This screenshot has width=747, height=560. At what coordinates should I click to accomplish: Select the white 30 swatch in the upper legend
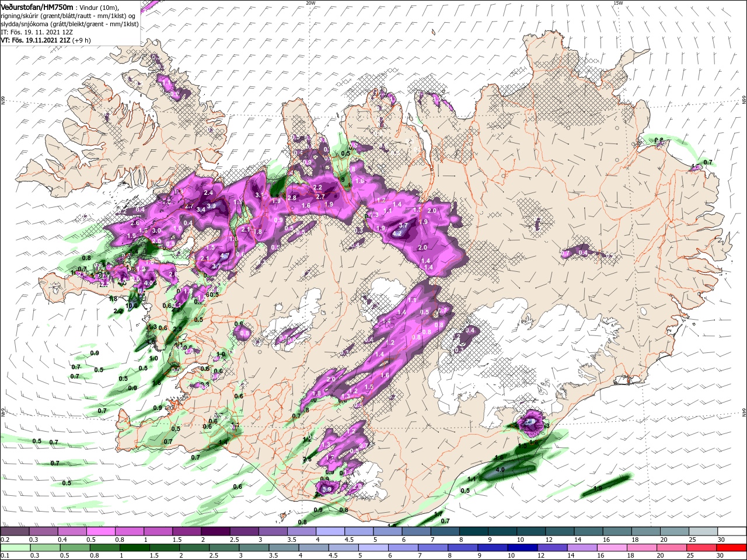[732, 531]
